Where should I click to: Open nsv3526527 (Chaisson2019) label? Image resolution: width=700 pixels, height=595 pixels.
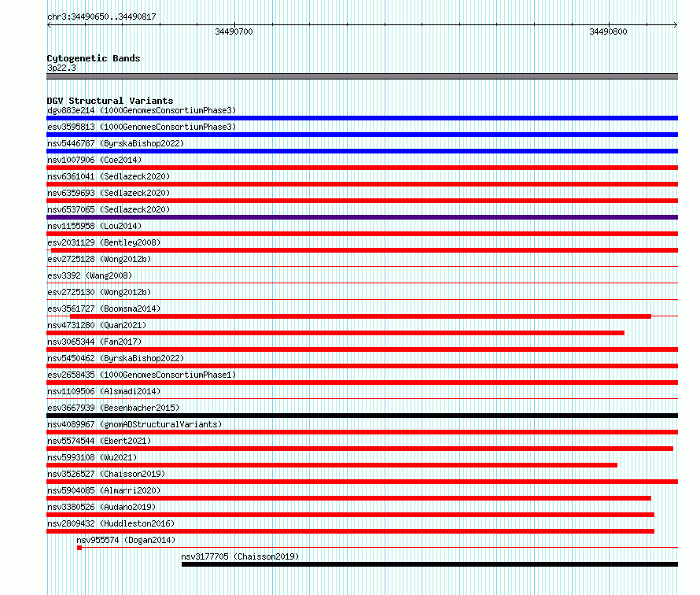(x=106, y=474)
